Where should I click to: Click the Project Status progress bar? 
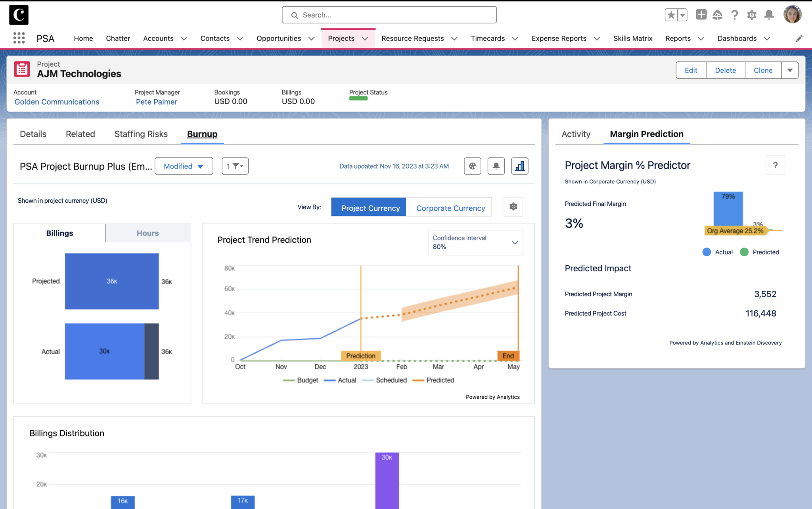(358, 99)
